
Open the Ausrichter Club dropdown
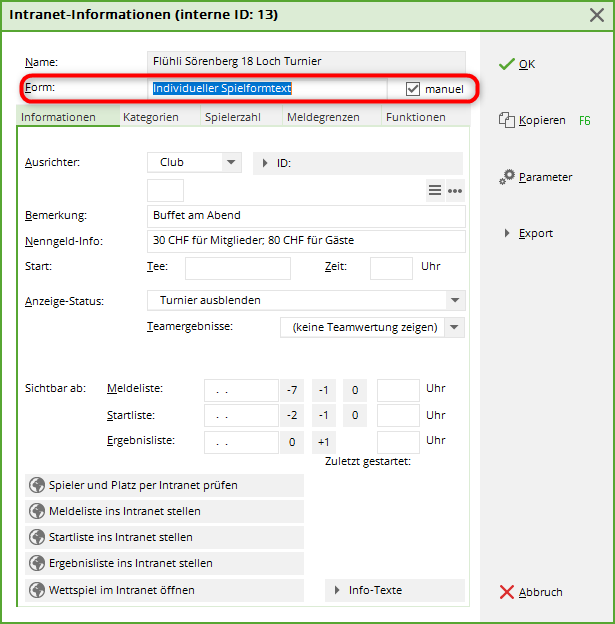pos(231,162)
